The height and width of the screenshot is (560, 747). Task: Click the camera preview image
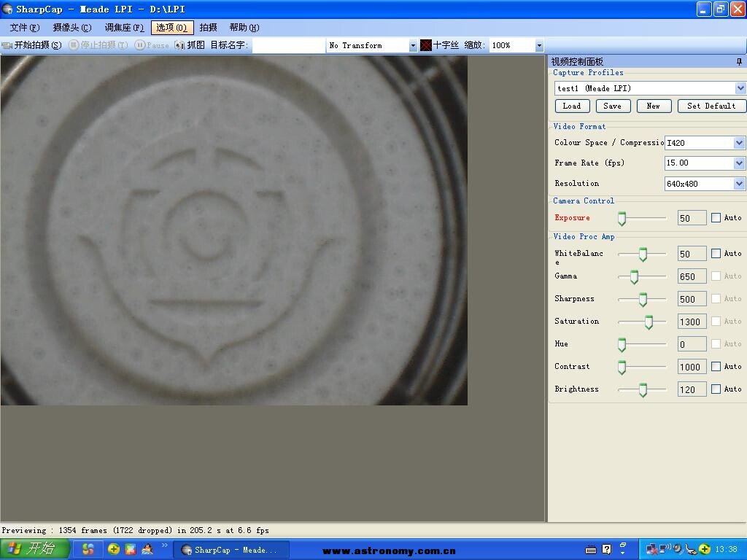click(234, 230)
